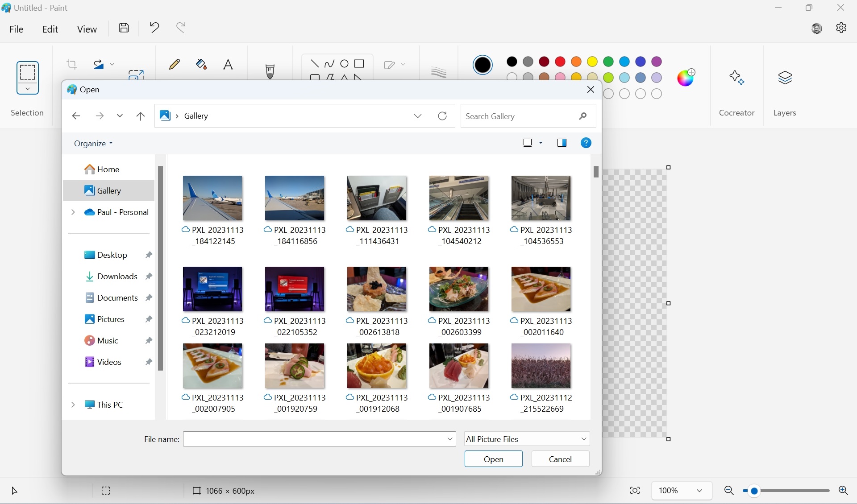Open the Organize dropdown menu
The image size is (857, 504).
(93, 144)
